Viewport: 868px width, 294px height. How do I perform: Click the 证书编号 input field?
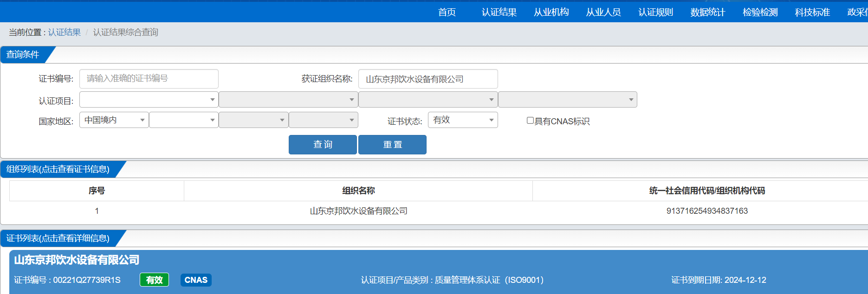[x=149, y=79]
